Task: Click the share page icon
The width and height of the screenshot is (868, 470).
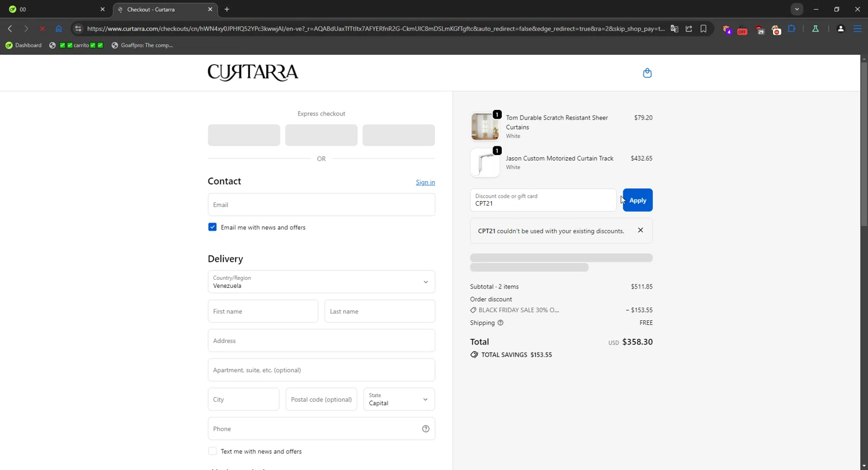Action: point(689,28)
